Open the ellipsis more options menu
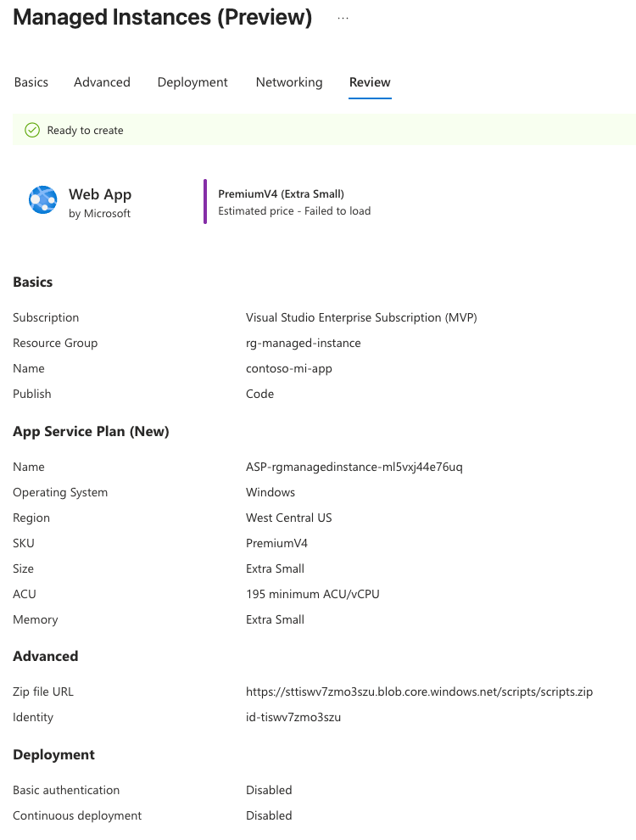 (343, 18)
